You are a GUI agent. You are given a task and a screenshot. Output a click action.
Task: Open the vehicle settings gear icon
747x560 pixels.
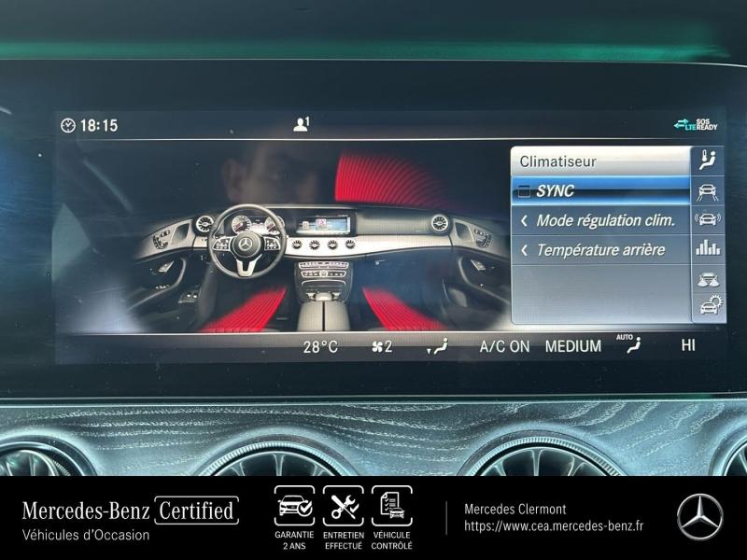click(x=709, y=306)
